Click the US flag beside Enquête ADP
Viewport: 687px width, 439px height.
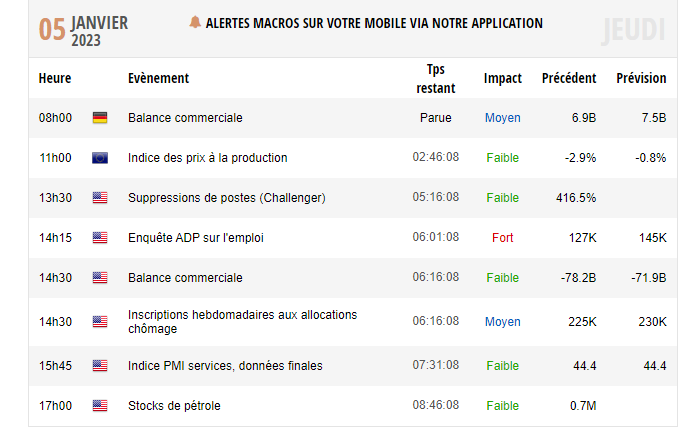pyautogui.click(x=100, y=238)
